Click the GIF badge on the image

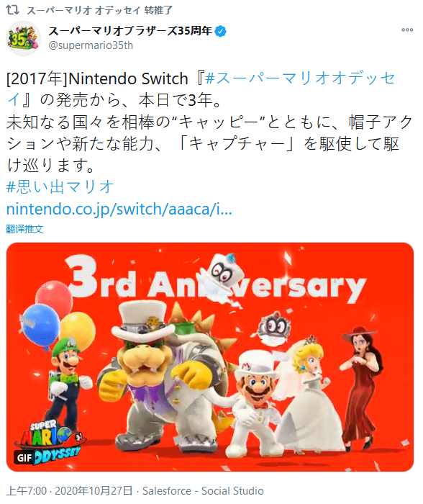[x=24, y=457]
